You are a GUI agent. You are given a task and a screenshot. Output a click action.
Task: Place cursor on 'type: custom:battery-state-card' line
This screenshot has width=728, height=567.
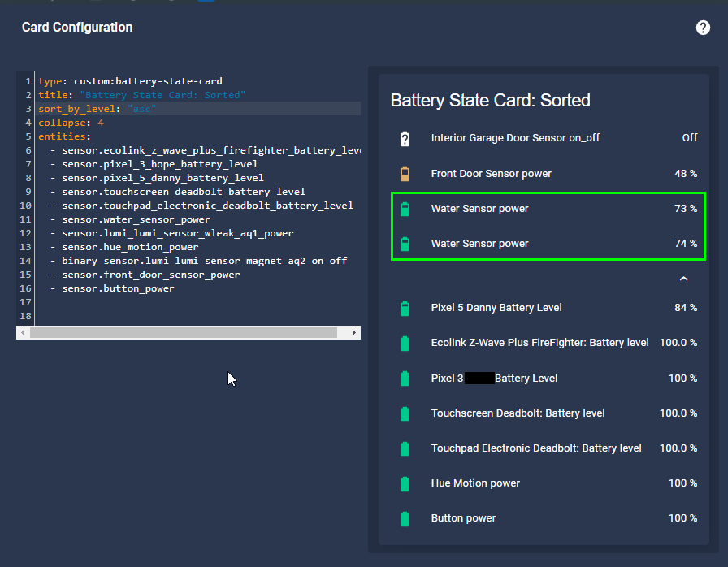[x=131, y=81]
